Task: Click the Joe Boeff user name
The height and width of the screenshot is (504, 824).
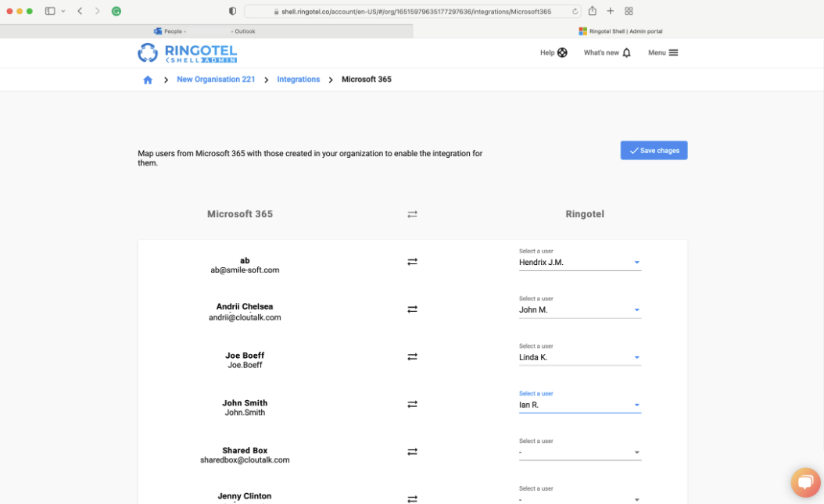Action: tap(245, 356)
